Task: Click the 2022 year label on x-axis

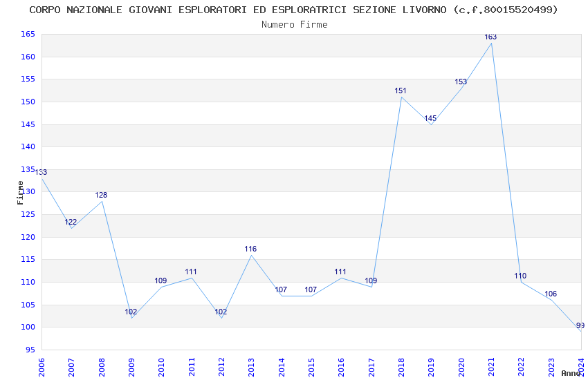Action: coord(522,368)
